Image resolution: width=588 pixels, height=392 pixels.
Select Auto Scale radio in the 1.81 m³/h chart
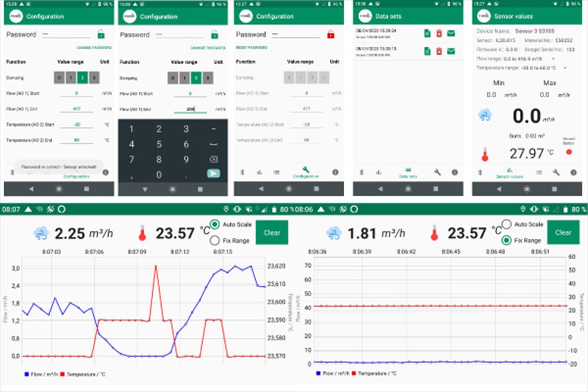click(x=507, y=224)
